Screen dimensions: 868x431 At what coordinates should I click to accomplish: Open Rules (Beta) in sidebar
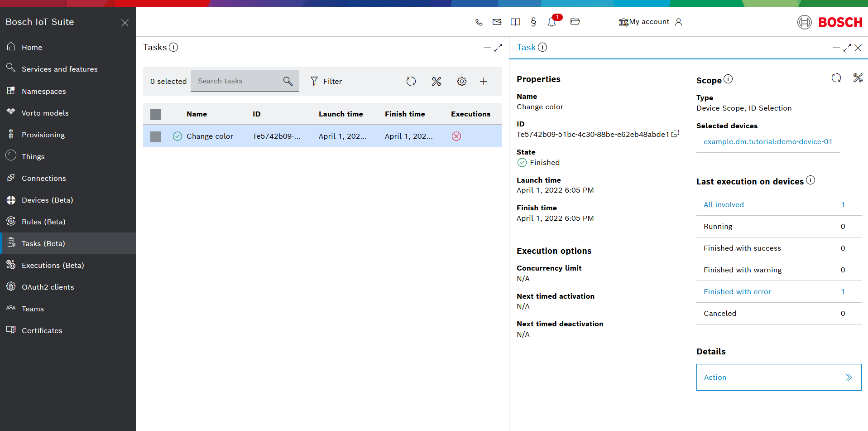(x=68, y=222)
